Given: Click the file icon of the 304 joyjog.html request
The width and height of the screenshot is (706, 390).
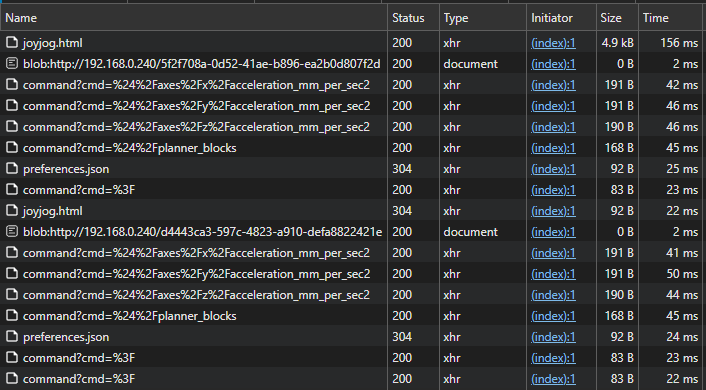Looking at the screenshot, I should point(12,211).
